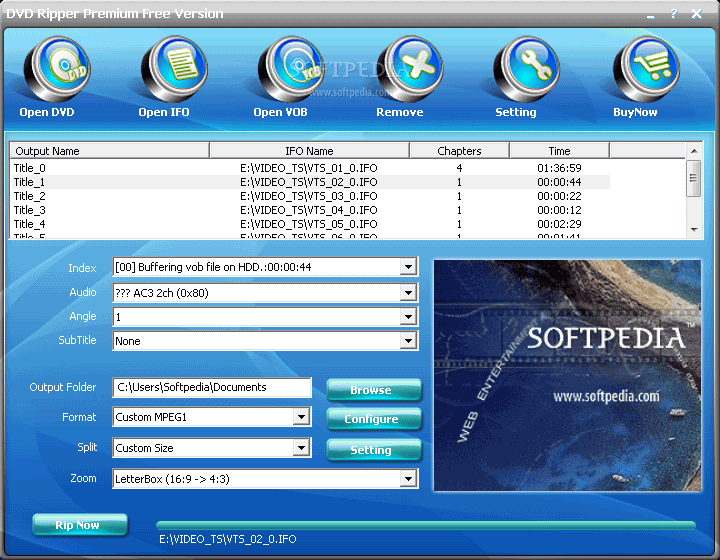720x560 pixels.
Task: Click the Configure button
Action: (374, 419)
